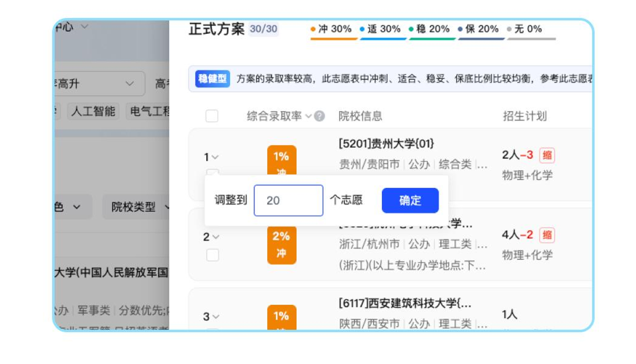This screenshot has height=364, width=636.
Task: Click the blue 适 30% legend dot
Action: click(x=362, y=29)
